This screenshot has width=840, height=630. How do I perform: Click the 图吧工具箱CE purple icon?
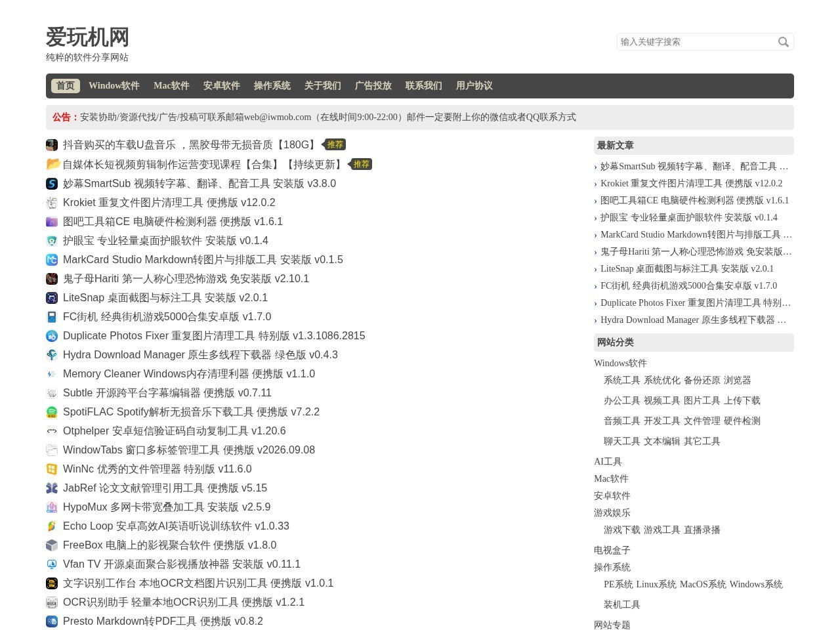pyautogui.click(x=52, y=222)
